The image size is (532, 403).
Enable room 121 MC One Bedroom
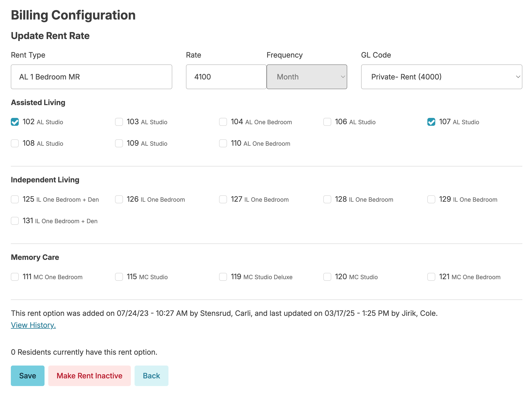click(431, 277)
